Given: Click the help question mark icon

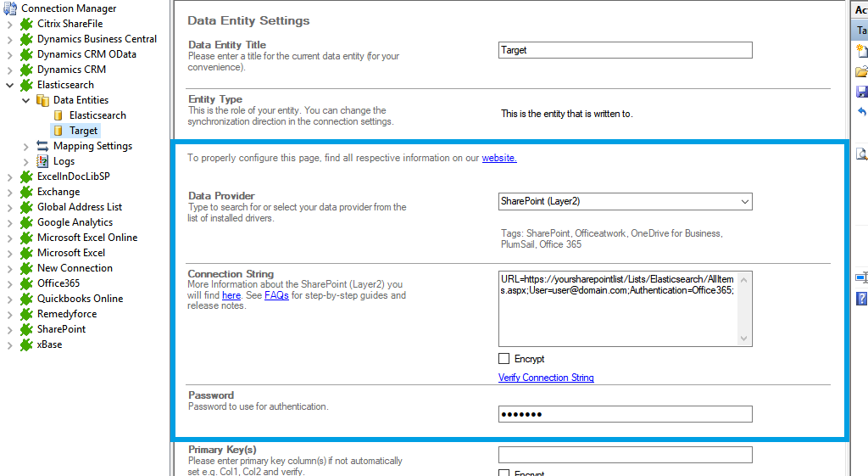Looking at the screenshot, I should (861, 299).
